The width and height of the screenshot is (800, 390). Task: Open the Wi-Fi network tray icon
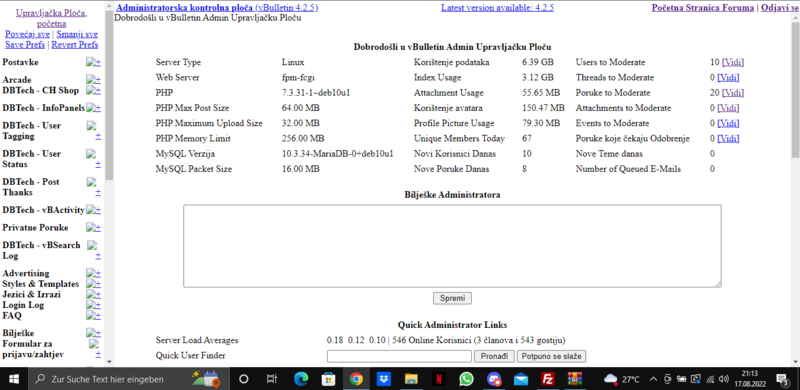(x=710, y=379)
